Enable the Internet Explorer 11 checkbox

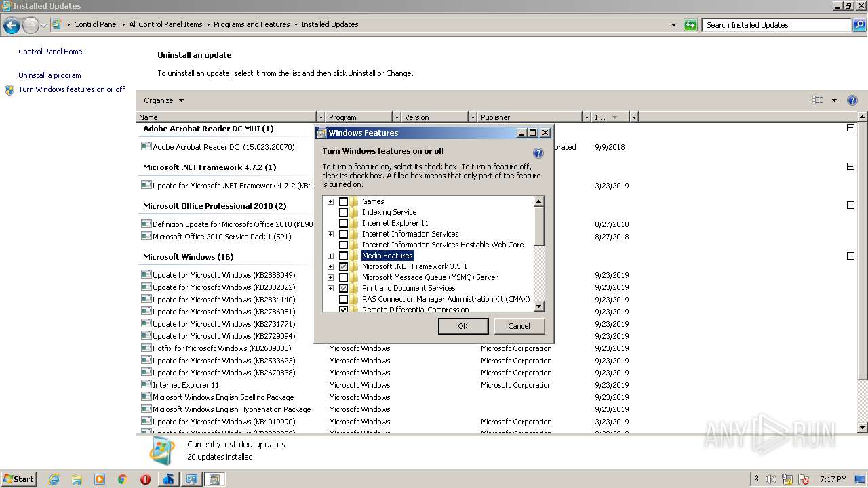pyautogui.click(x=343, y=224)
